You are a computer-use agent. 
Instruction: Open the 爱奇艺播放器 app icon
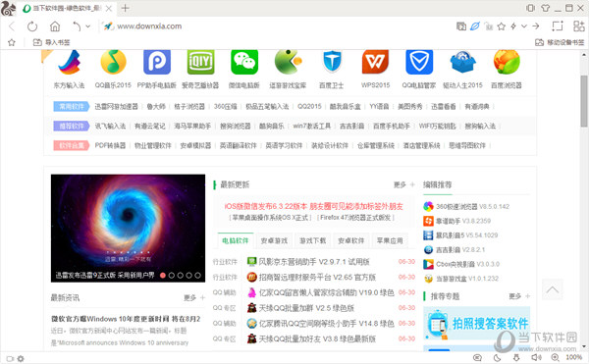click(200, 62)
